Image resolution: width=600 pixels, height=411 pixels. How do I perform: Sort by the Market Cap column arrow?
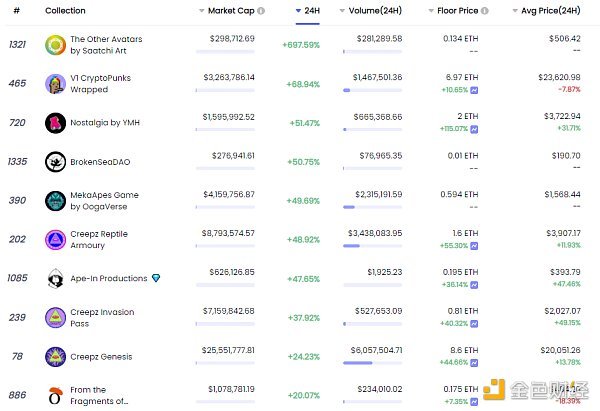tap(201, 11)
